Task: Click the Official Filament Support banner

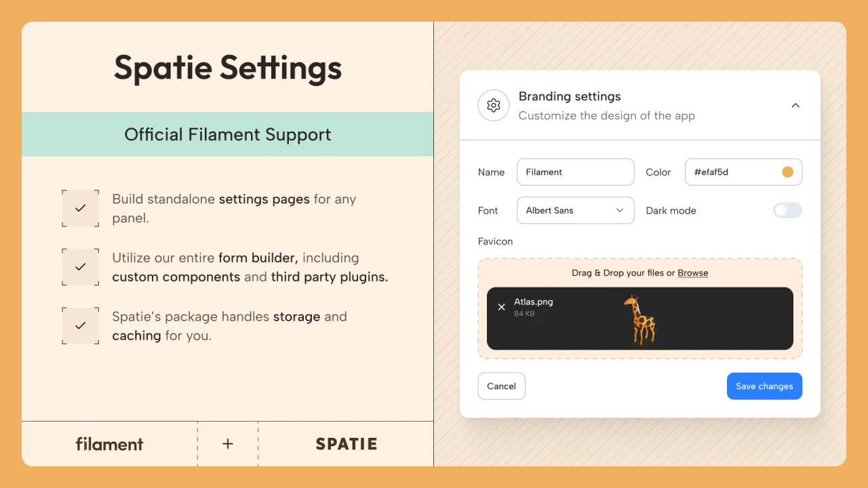Action: [227, 134]
